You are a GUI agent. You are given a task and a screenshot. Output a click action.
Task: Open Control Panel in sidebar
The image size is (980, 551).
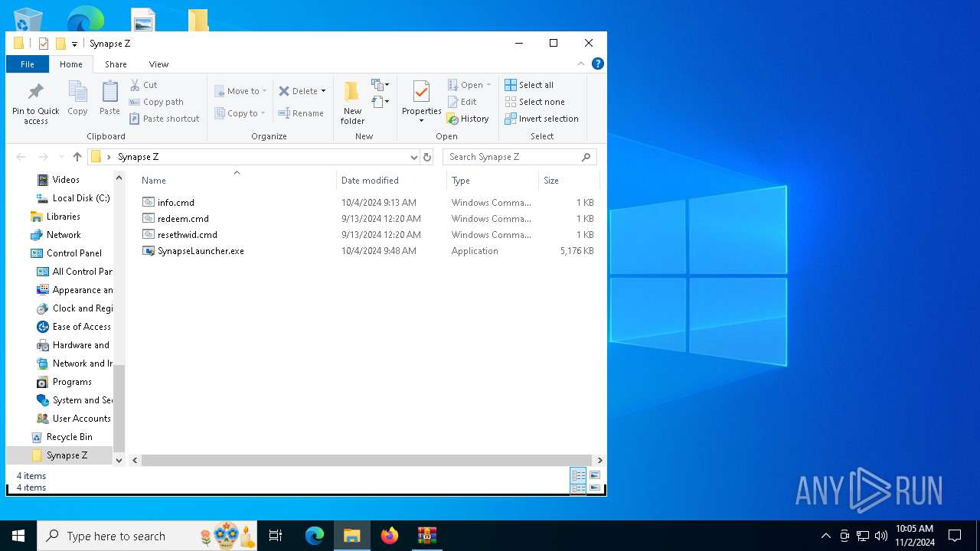point(73,253)
